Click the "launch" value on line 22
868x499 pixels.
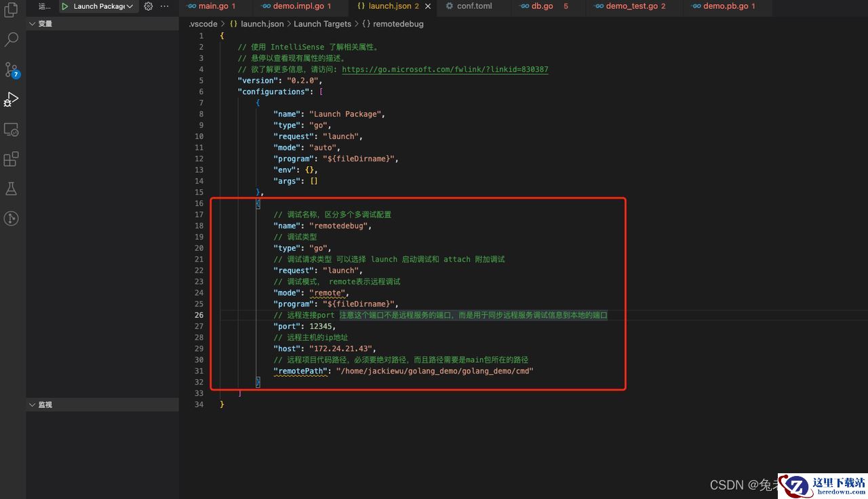click(340, 271)
